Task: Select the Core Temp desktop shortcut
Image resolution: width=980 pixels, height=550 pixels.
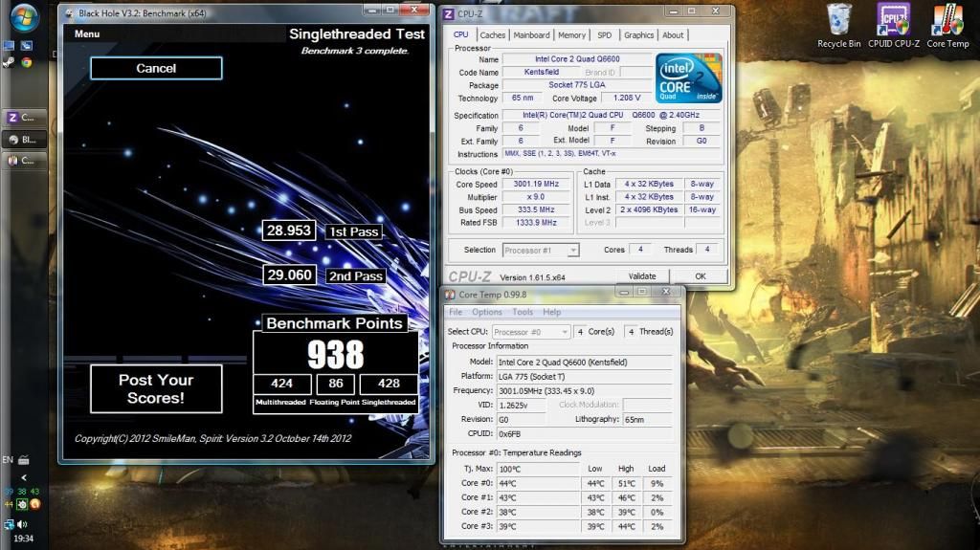Action: coord(947,26)
